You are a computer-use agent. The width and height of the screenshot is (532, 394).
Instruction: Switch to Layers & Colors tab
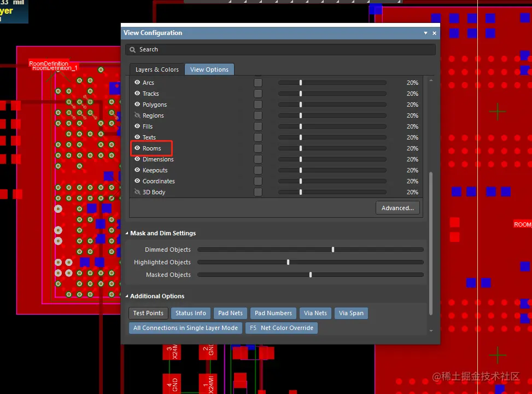coord(157,69)
